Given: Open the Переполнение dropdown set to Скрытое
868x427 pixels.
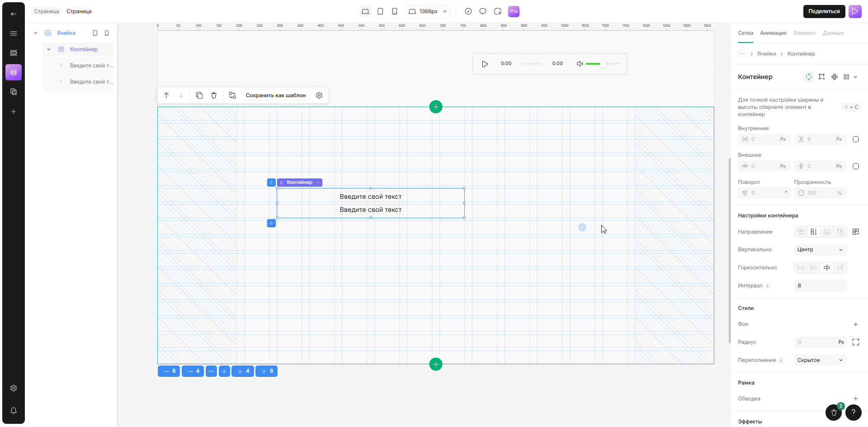Looking at the screenshot, I should [x=820, y=360].
